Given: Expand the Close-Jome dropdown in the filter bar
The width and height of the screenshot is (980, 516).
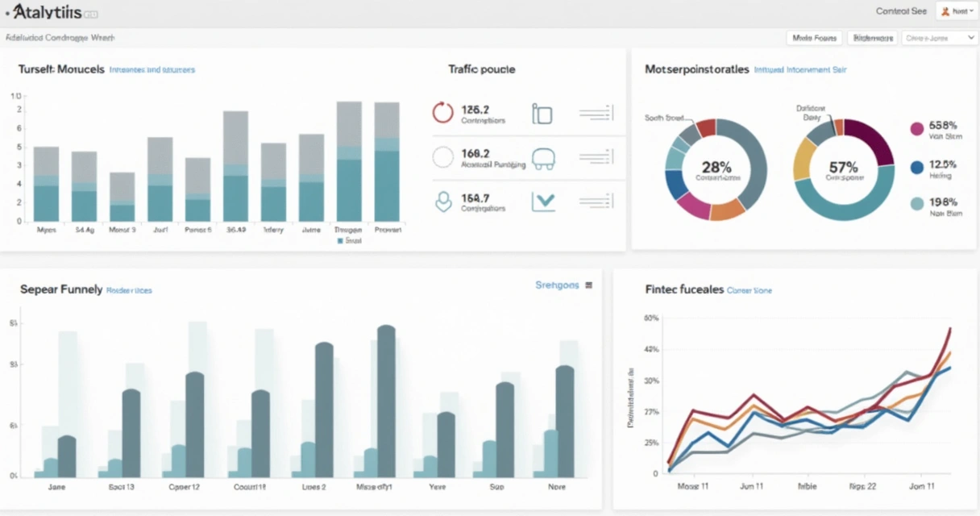Looking at the screenshot, I should (939, 37).
